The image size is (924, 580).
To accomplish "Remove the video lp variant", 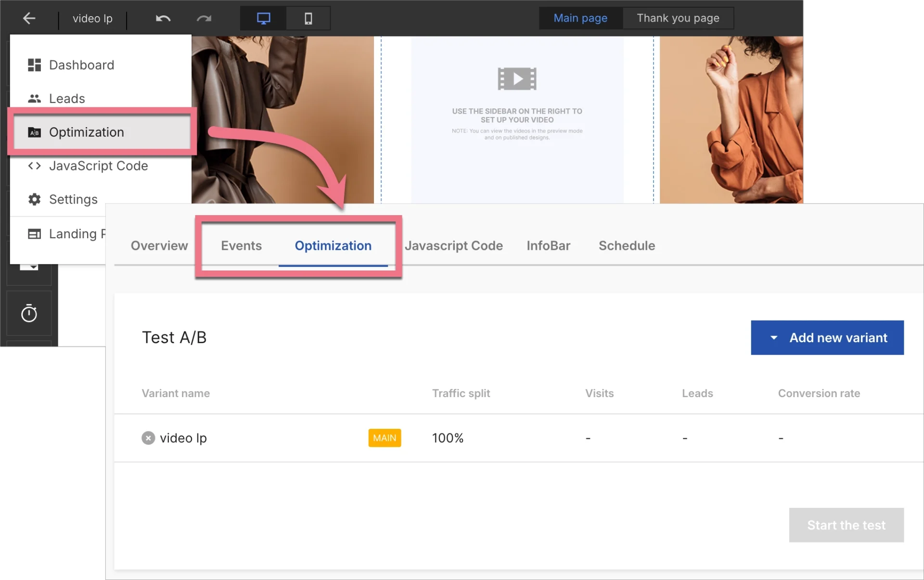I will 148,438.
